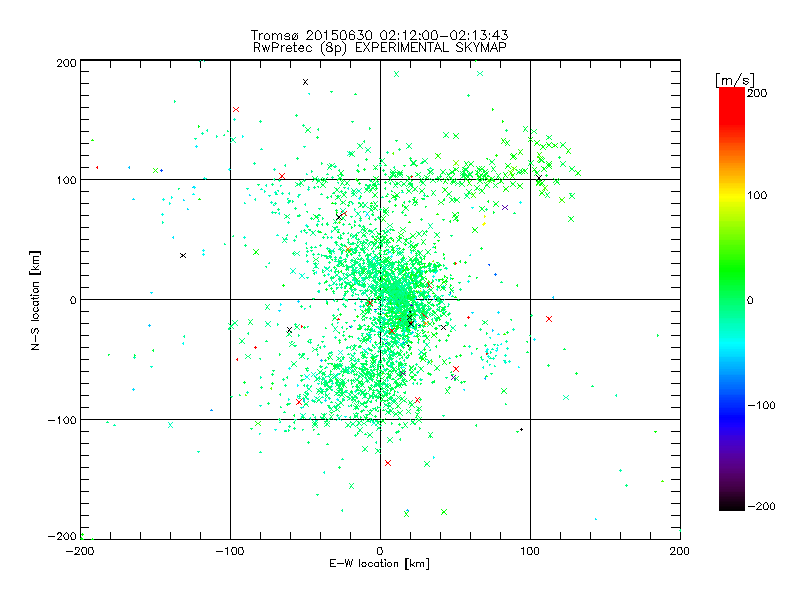This screenshot has width=800, height=600.
Task: Click the colorbar tick label '0'
Action: tap(750, 300)
